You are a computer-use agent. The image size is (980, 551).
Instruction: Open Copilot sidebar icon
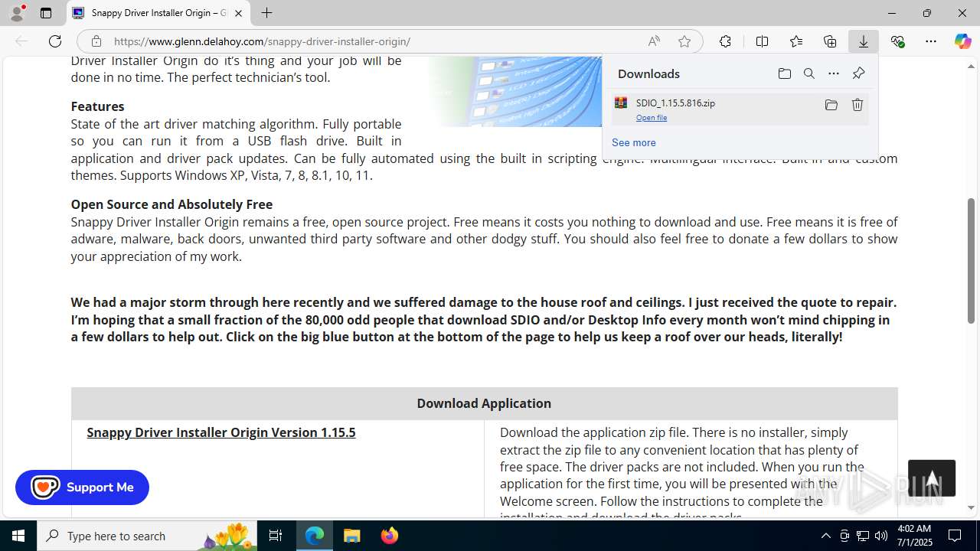(962, 41)
